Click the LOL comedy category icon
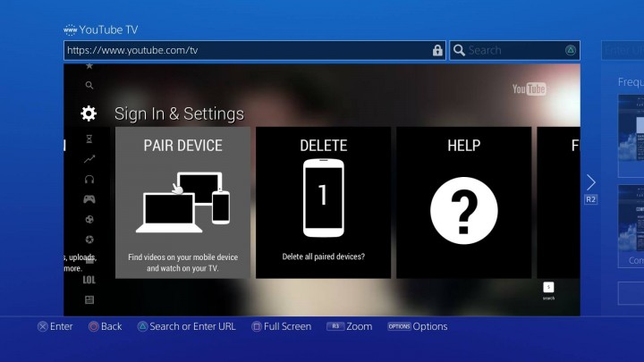 tap(89, 280)
